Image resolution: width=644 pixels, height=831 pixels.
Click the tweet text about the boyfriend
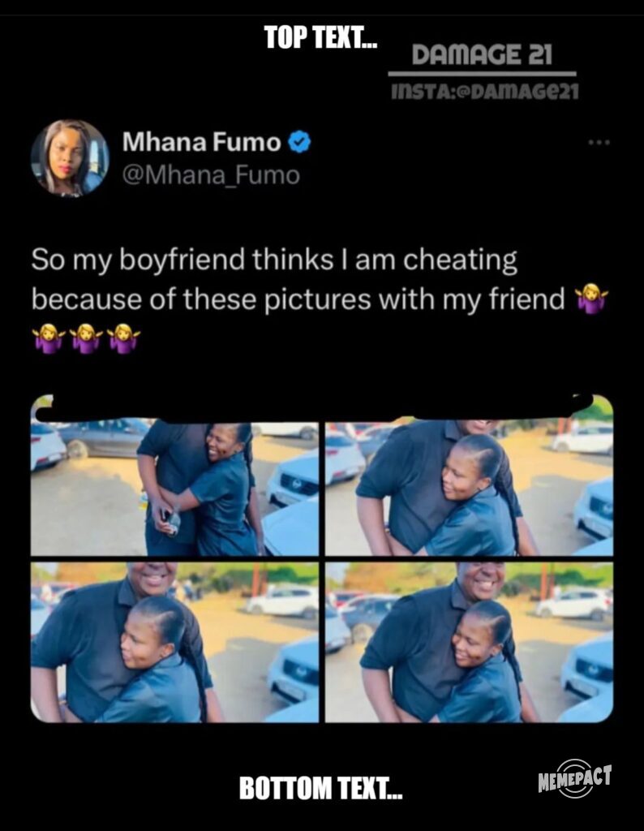(276, 280)
